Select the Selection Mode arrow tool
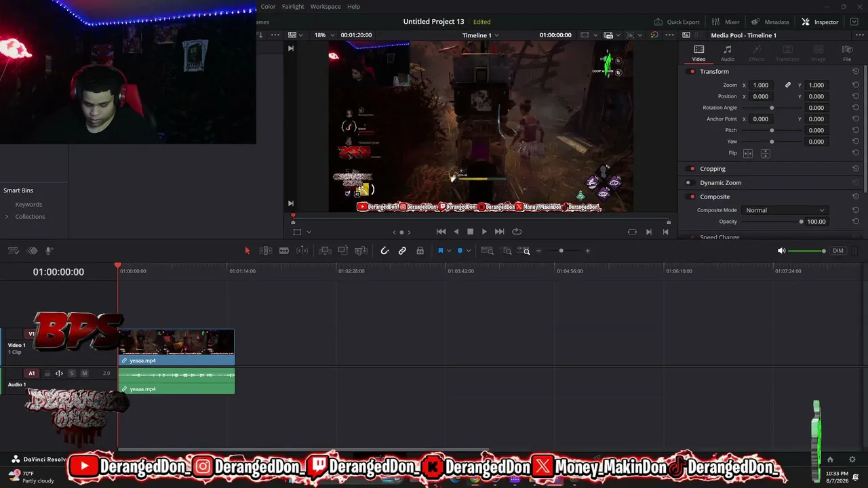868x488 pixels. coord(247,251)
